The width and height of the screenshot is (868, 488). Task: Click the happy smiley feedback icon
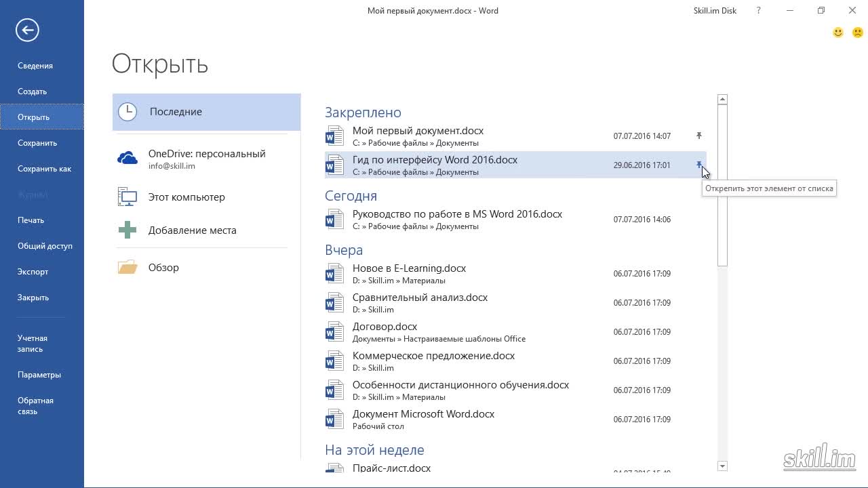click(x=838, y=33)
